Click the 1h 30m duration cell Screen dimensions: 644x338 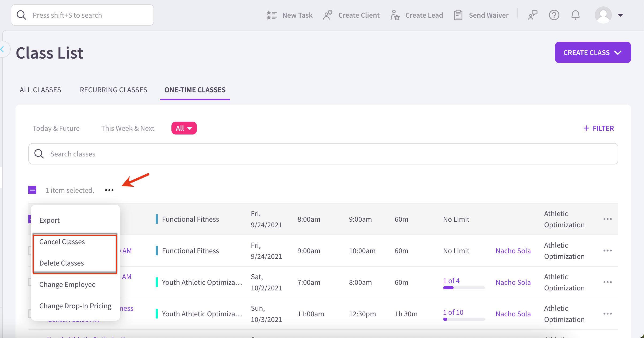click(x=406, y=314)
